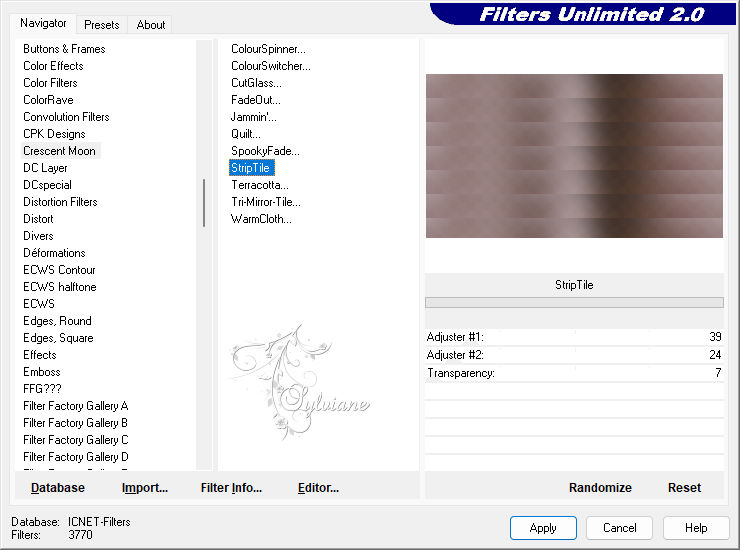
Task: Choose the StripTile filter
Action: click(252, 168)
